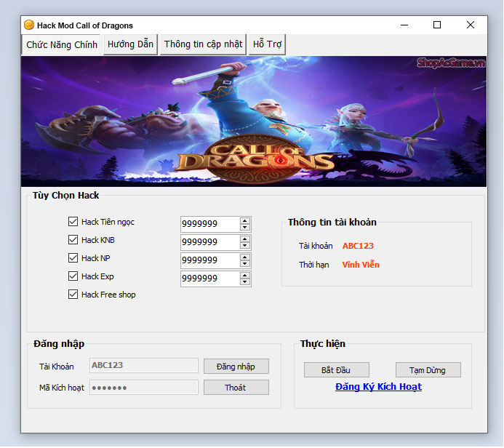The image size is (504, 448).
Task: Click the Call of Dragons banner image
Action: click(254, 121)
